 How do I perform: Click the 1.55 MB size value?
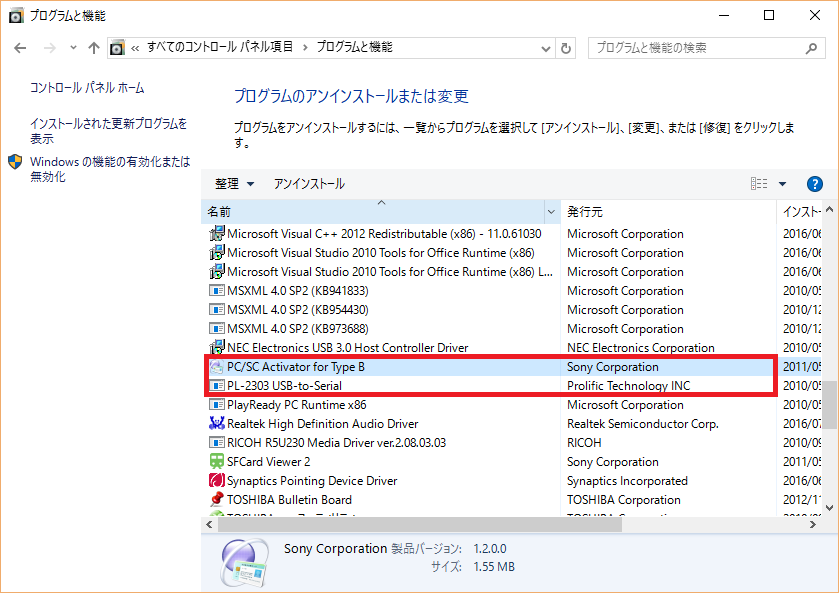tap(494, 567)
